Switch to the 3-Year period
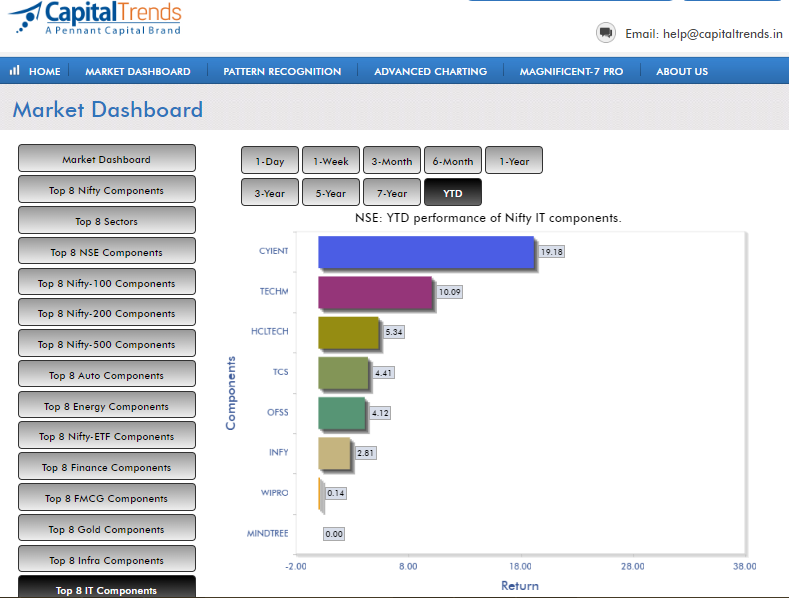This screenshot has height=598, width=789. [x=270, y=192]
